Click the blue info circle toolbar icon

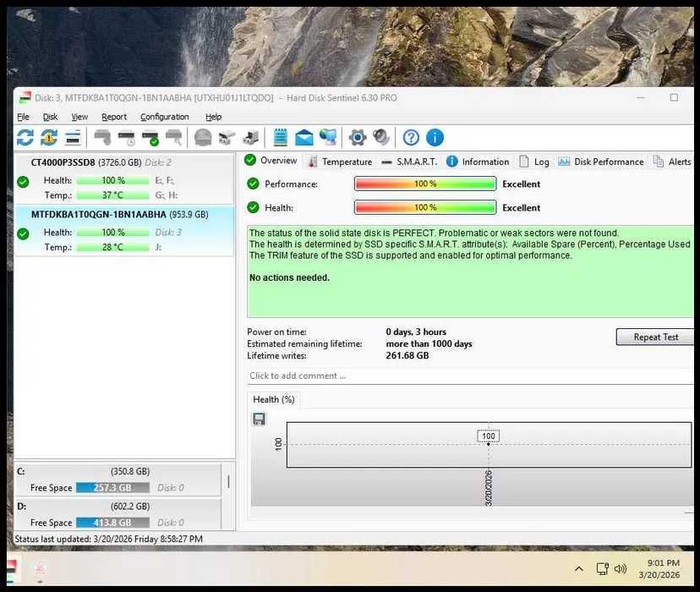point(435,138)
